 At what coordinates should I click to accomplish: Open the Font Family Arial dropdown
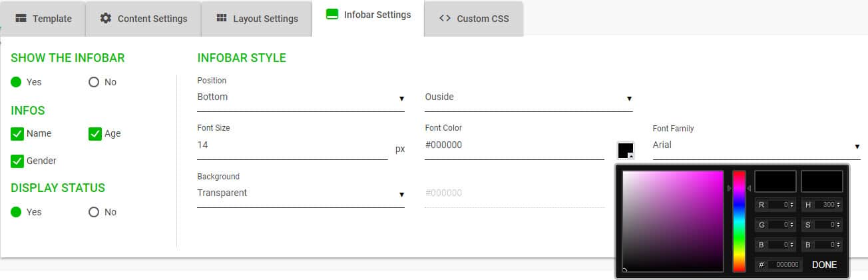tap(756, 145)
